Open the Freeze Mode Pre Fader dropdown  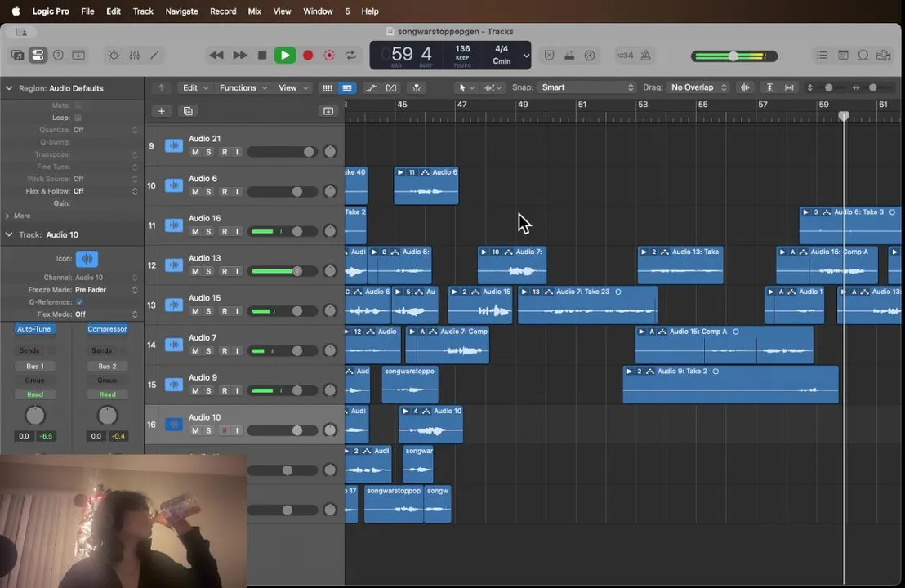(106, 290)
